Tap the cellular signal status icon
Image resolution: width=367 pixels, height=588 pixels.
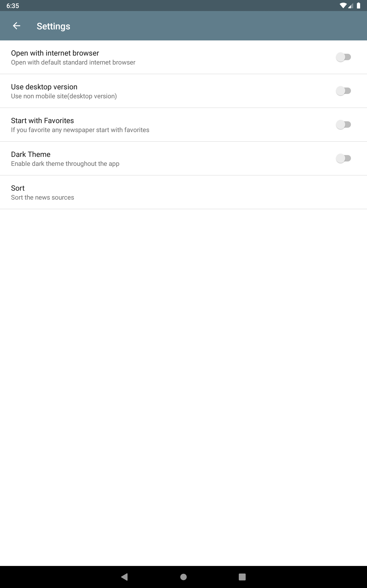351,6
